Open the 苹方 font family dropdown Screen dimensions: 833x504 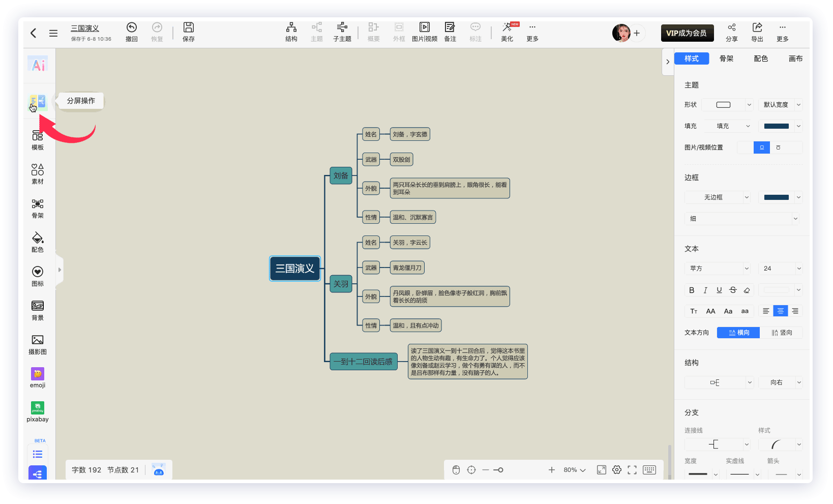718,269
